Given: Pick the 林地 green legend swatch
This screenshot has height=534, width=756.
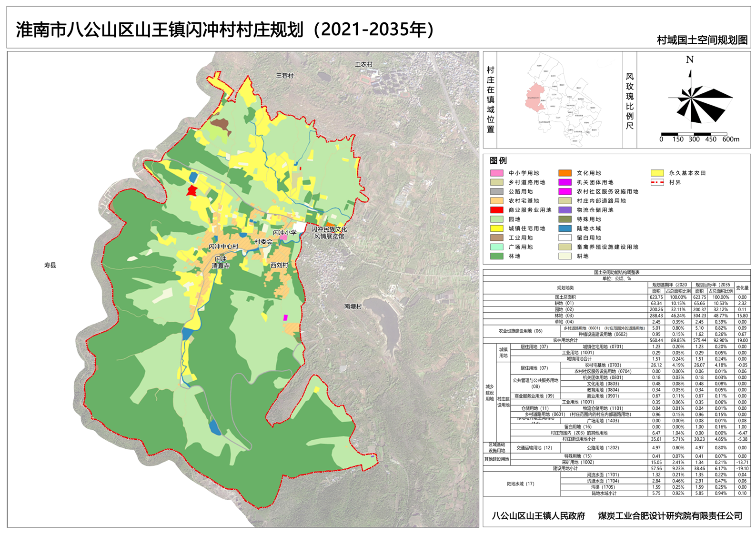Looking at the screenshot, I should 496,256.
